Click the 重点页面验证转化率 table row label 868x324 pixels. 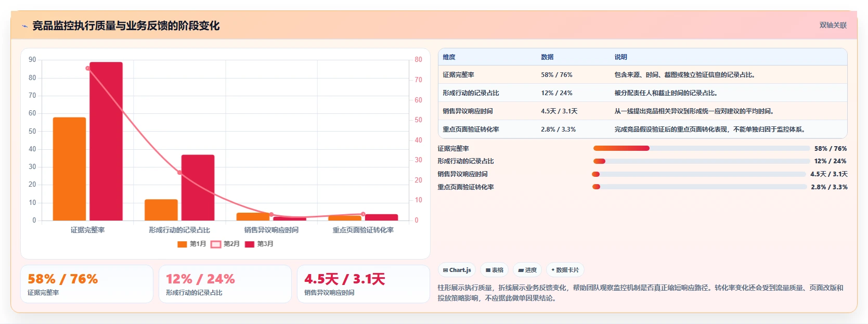(x=471, y=129)
